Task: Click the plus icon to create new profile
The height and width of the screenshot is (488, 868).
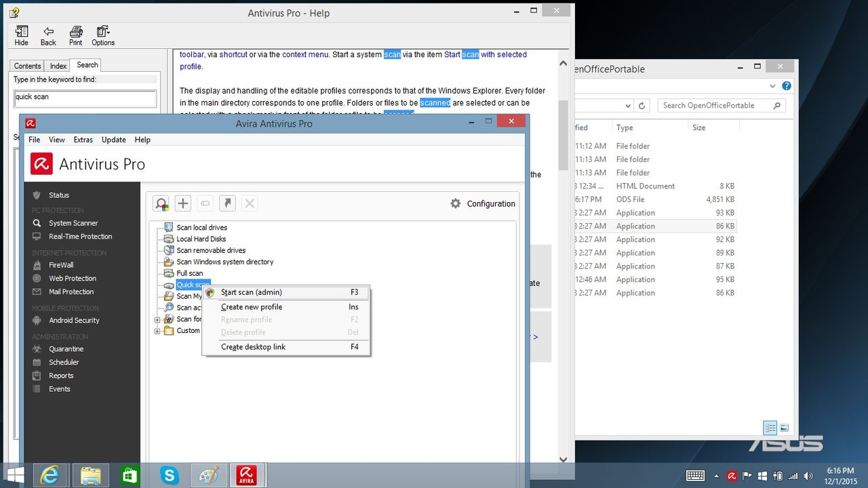Action: (182, 203)
